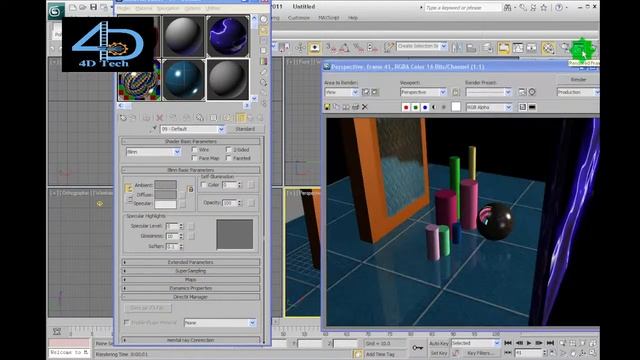The width and height of the screenshot is (640, 360).
Task: Click the pick material eyedropper icon
Action: point(153,129)
